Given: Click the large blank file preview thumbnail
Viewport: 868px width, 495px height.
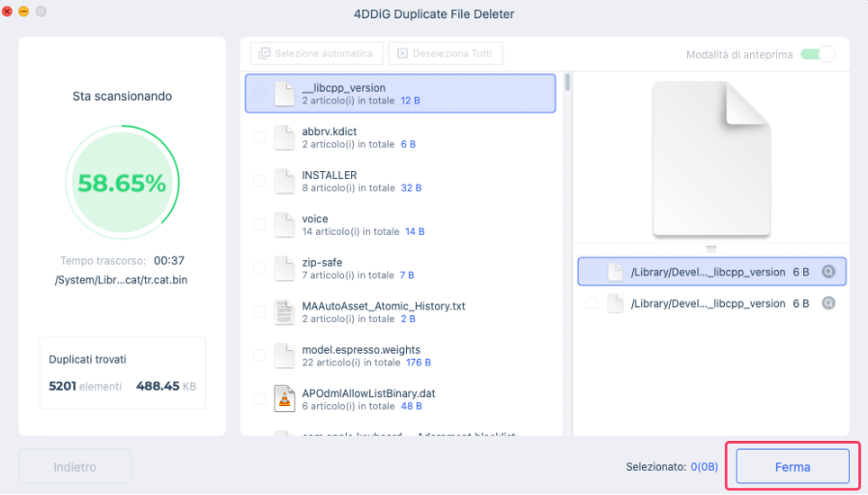Looking at the screenshot, I should [x=711, y=158].
